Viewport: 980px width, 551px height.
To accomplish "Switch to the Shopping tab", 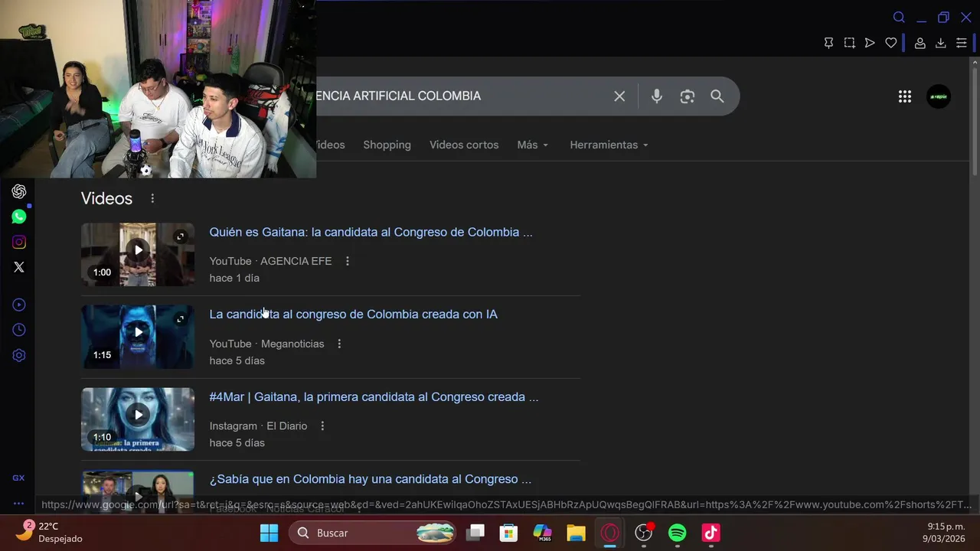I will [387, 145].
